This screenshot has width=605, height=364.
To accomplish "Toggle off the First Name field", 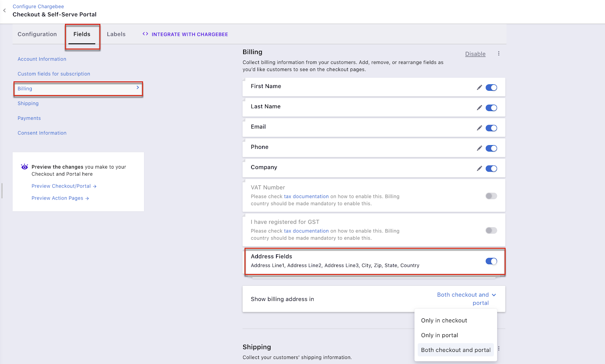I will (x=491, y=88).
